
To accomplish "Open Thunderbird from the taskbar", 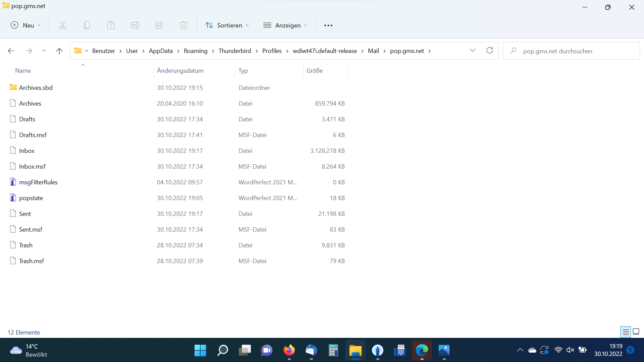I will (311, 351).
